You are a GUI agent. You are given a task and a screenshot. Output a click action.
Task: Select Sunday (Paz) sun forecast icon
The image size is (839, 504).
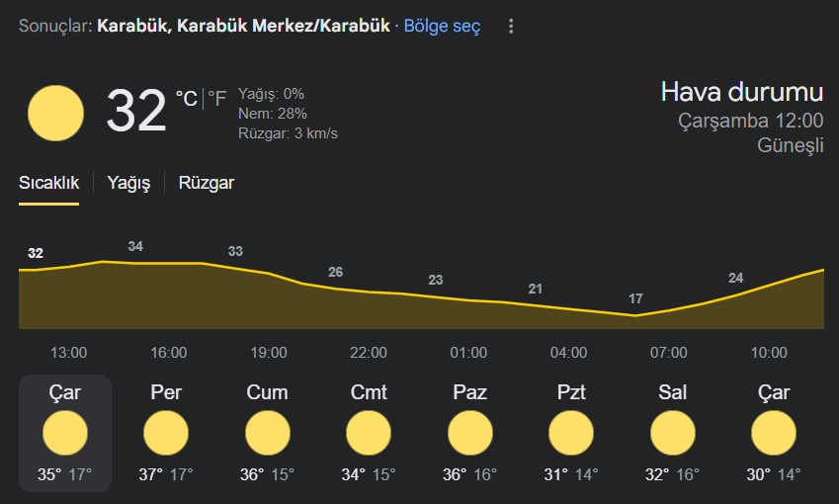[469, 433]
